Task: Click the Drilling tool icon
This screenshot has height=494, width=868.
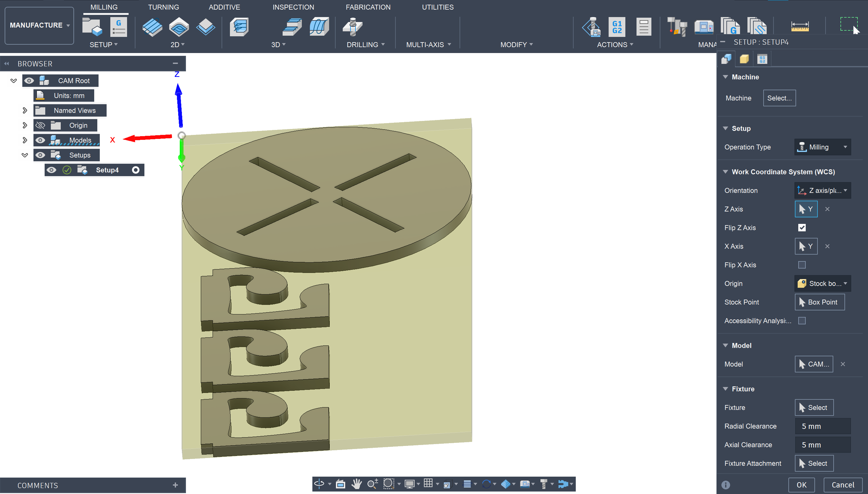Action: click(353, 27)
